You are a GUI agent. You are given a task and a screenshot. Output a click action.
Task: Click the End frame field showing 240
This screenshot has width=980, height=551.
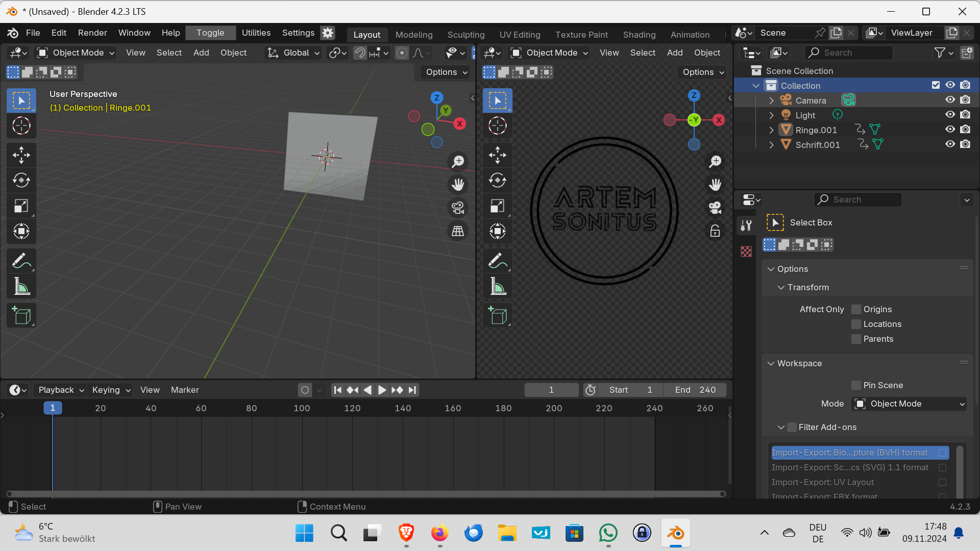(x=695, y=390)
